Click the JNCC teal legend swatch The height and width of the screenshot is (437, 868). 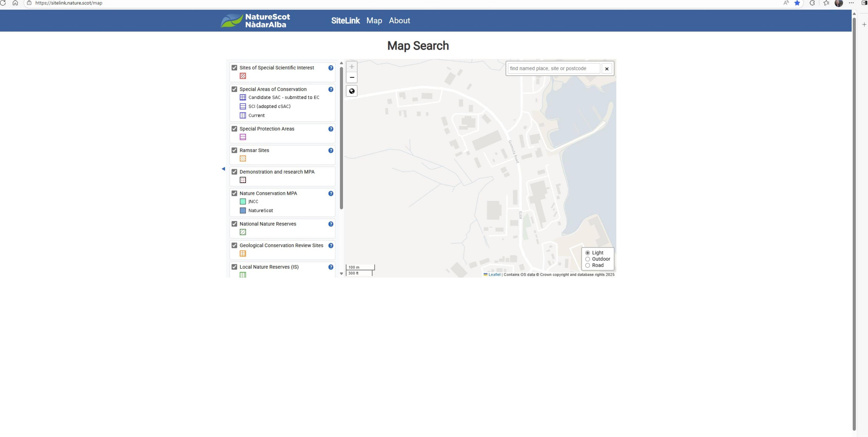coord(243,201)
